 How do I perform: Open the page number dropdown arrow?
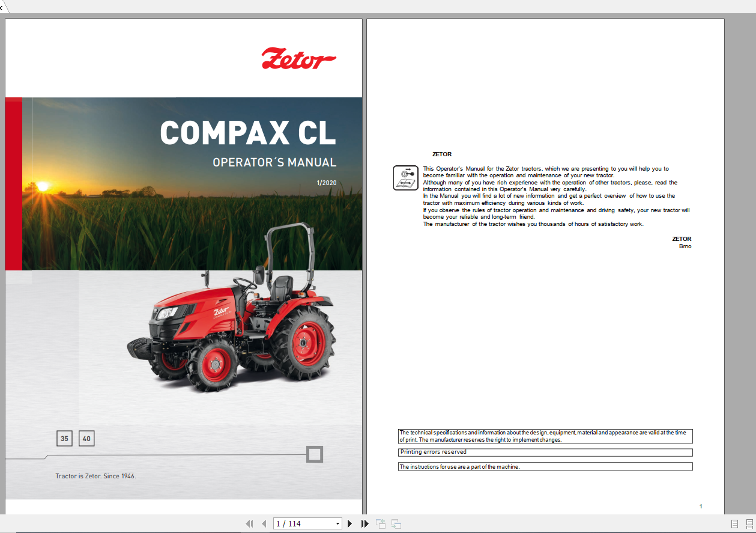point(338,524)
